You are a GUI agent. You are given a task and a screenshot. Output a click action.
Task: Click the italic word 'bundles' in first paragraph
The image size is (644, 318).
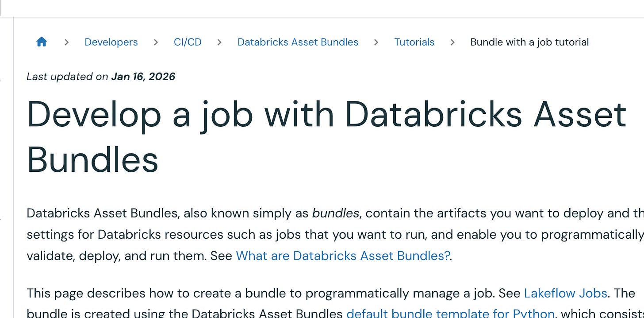coord(336,213)
